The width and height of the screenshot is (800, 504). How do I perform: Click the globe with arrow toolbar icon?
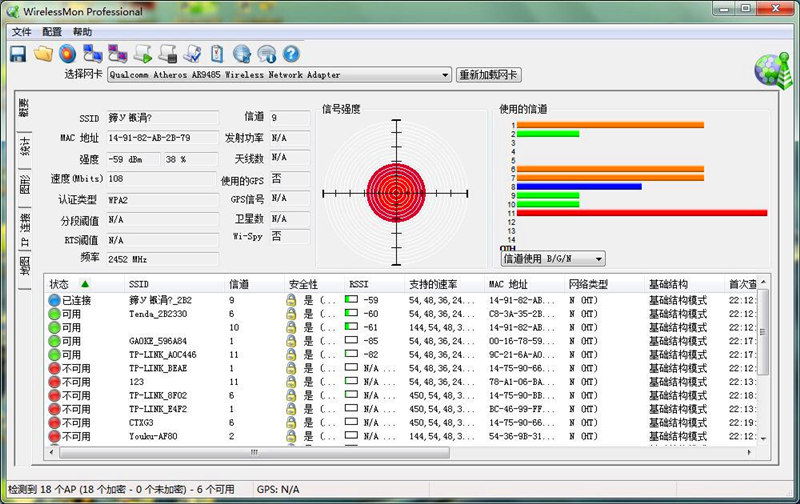click(x=242, y=54)
